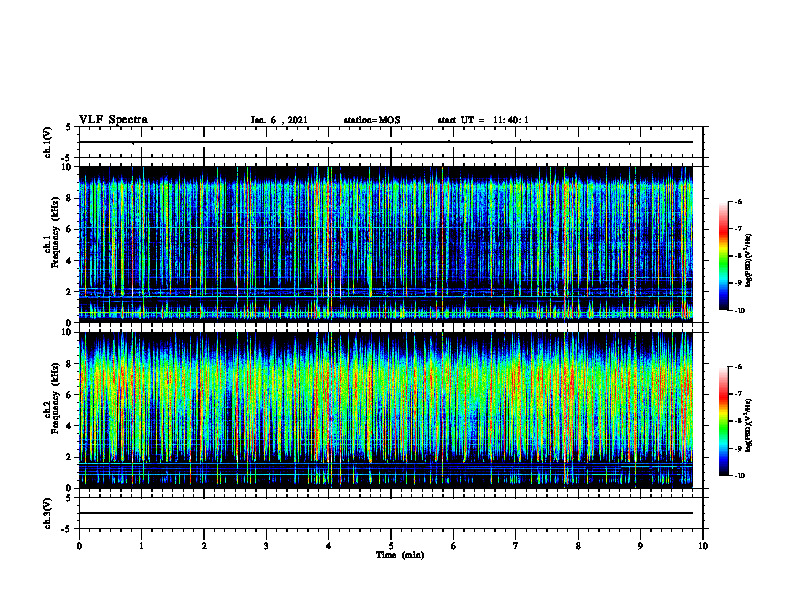Select ch.2 "Frequency (kHz)" axis label
This screenshot has height=612, width=792.
point(55,398)
